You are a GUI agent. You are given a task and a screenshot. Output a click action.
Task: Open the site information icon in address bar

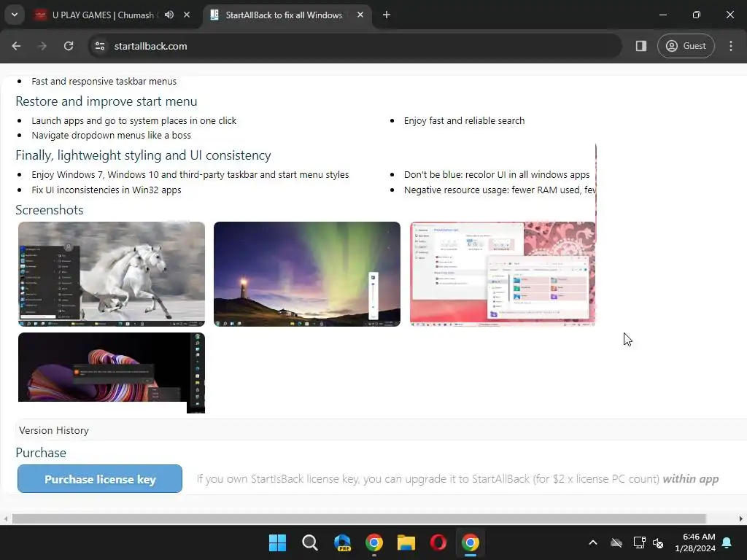point(100,46)
